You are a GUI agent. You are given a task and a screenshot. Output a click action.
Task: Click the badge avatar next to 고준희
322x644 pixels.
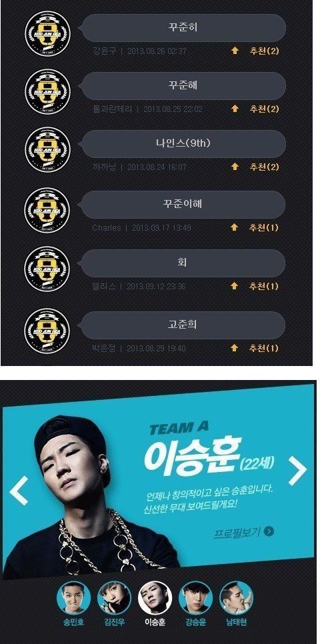(x=47, y=330)
